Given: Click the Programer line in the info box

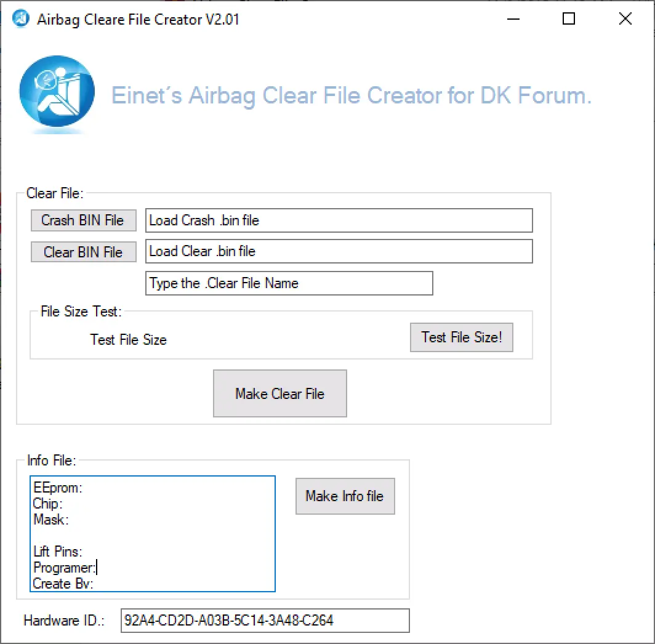Looking at the screenshot, I should (63, 567).
